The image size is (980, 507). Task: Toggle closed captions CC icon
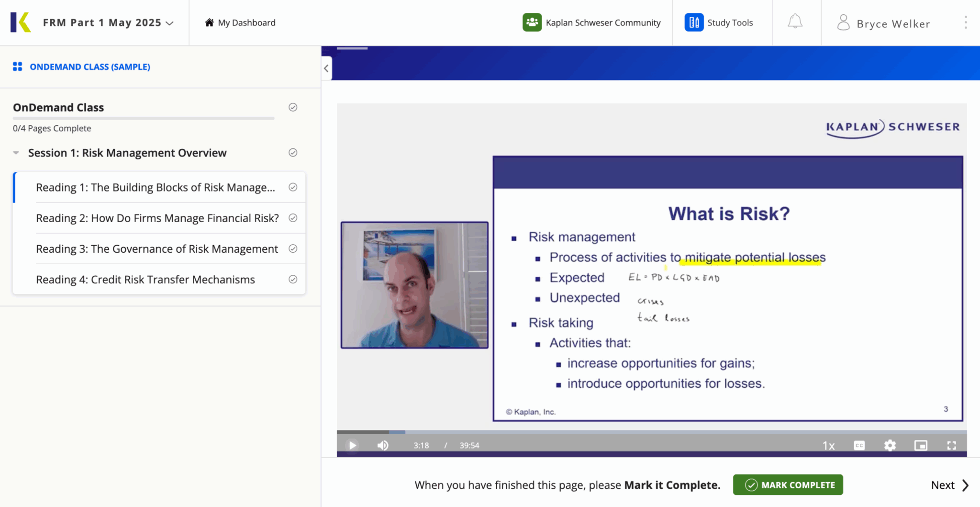tap(859, 445)
